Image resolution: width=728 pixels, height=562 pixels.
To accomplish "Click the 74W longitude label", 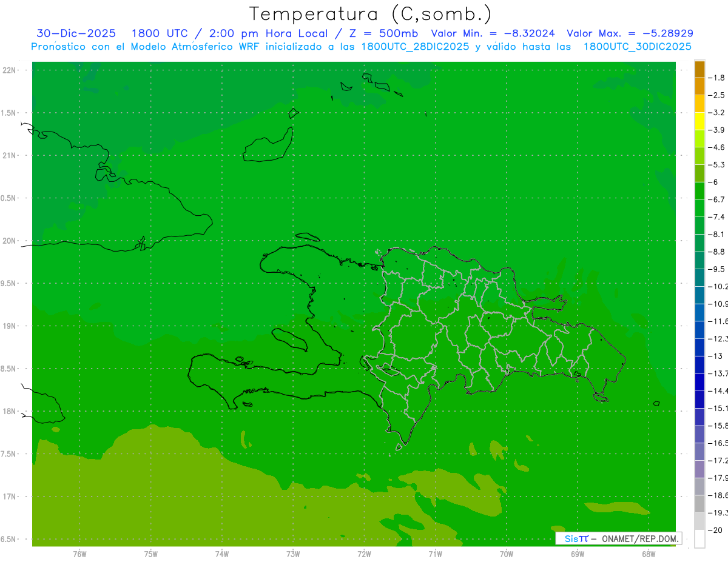I will click(x=222, y=554).
